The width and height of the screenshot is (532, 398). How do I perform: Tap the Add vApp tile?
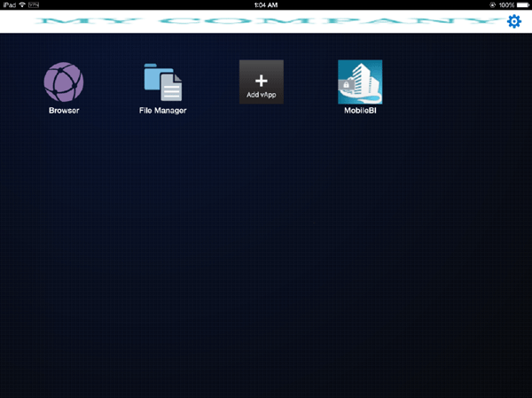coord(262,82)
